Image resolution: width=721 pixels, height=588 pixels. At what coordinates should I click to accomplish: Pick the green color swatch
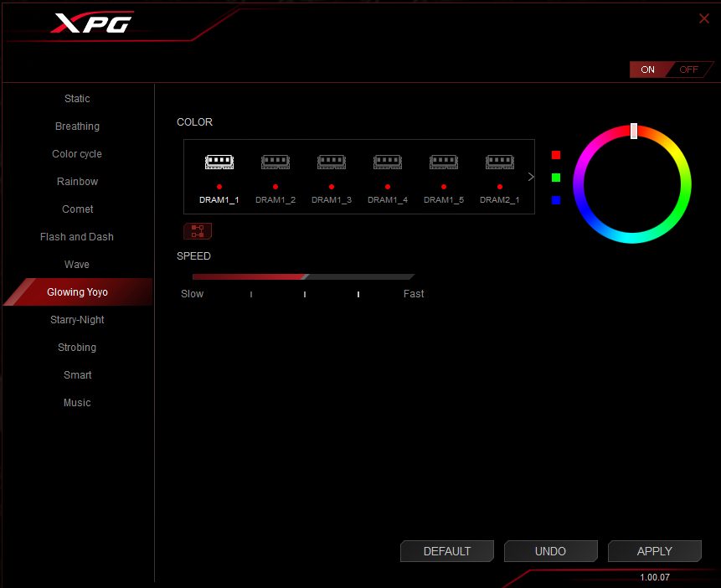[556, 178]
